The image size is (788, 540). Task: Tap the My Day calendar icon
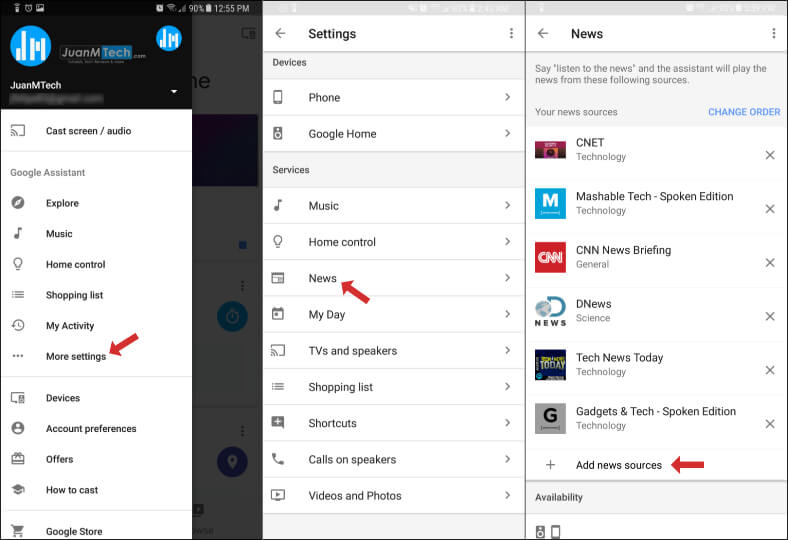[x=277, y=314]
